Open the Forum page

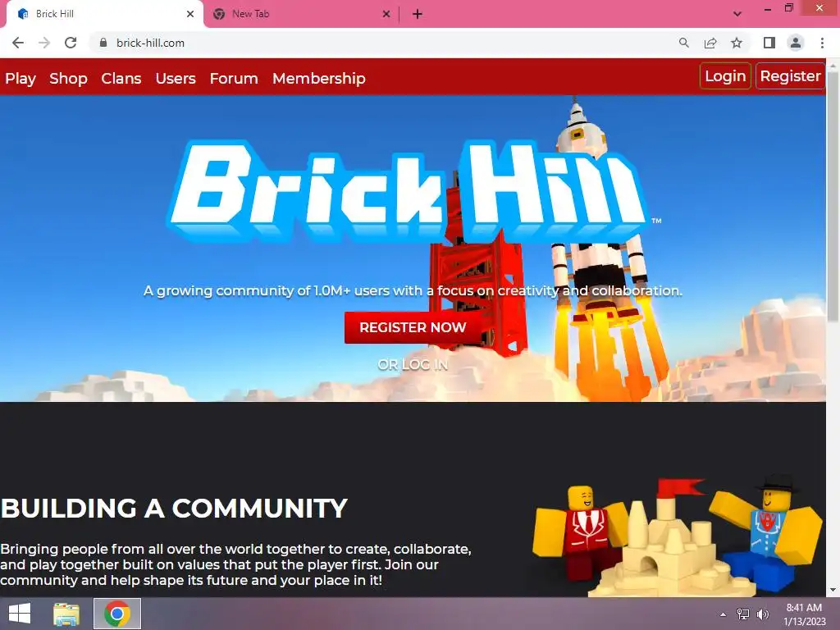coord(234,79)
